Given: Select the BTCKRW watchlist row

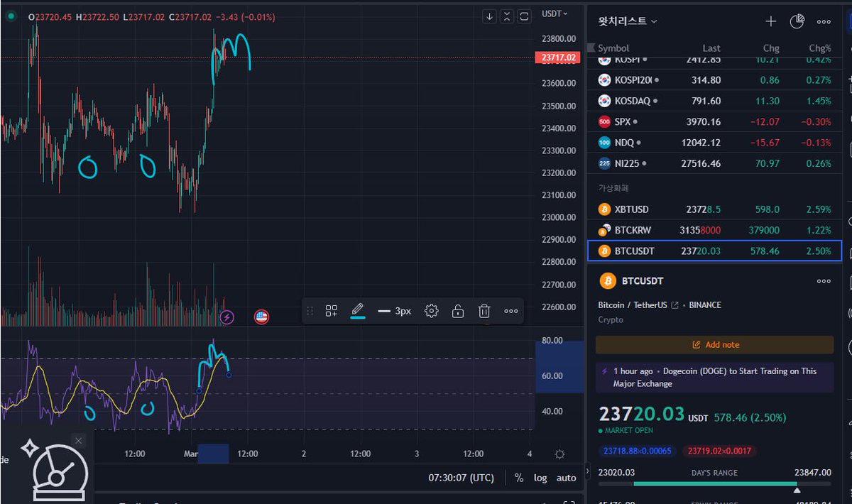Looking at the screenshot, I should (x=715, y=230).
